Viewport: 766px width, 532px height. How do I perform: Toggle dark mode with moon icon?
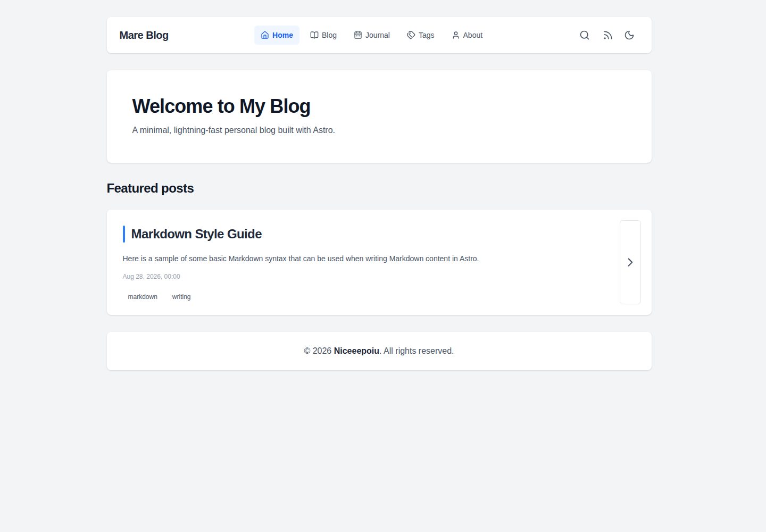pyautogui.click(x=629, y=35)
